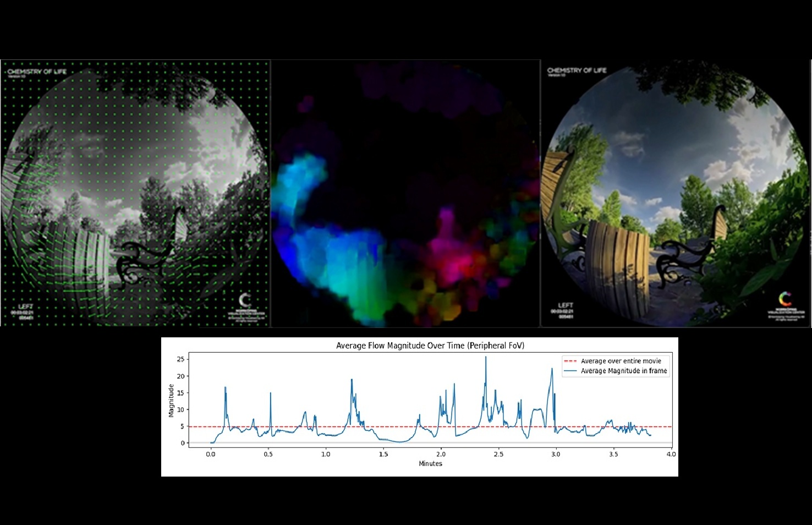Click the 'Magnitude' y-axis label

[x=172, y=400]
